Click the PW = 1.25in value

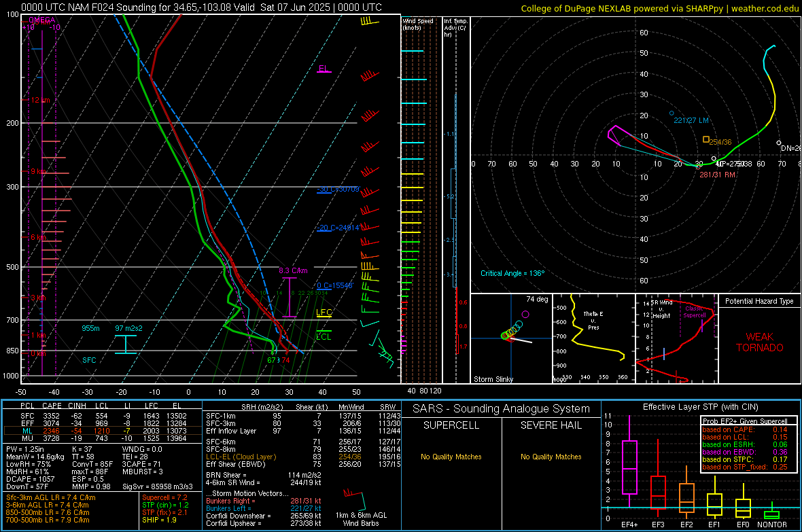[x=27, y=449]
